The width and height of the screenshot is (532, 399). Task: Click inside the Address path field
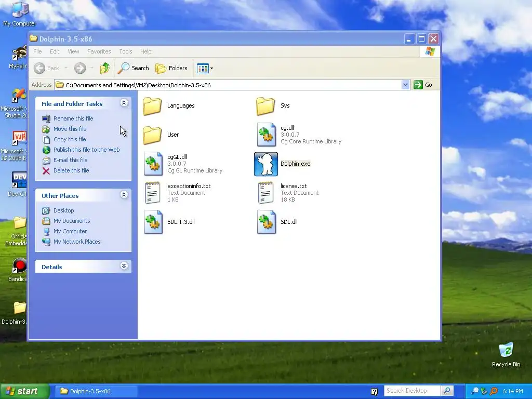228,85
